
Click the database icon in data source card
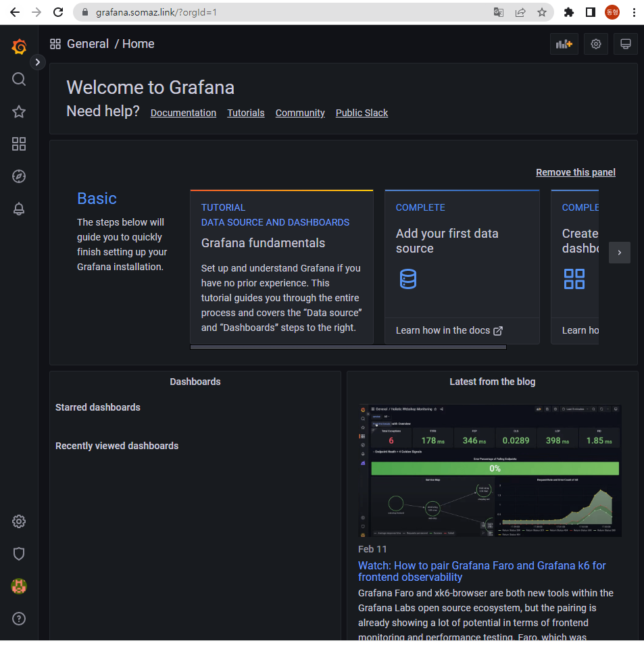point(407,279)
